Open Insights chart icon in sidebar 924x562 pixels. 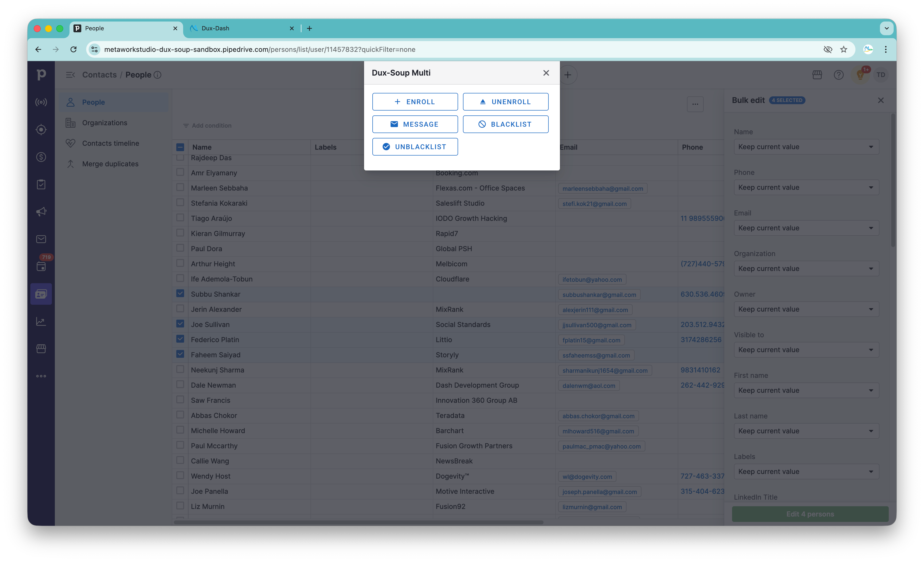41,321
